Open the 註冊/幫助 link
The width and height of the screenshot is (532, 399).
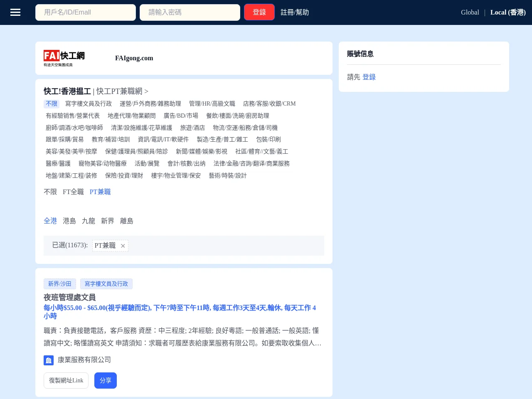coord(295,12)
